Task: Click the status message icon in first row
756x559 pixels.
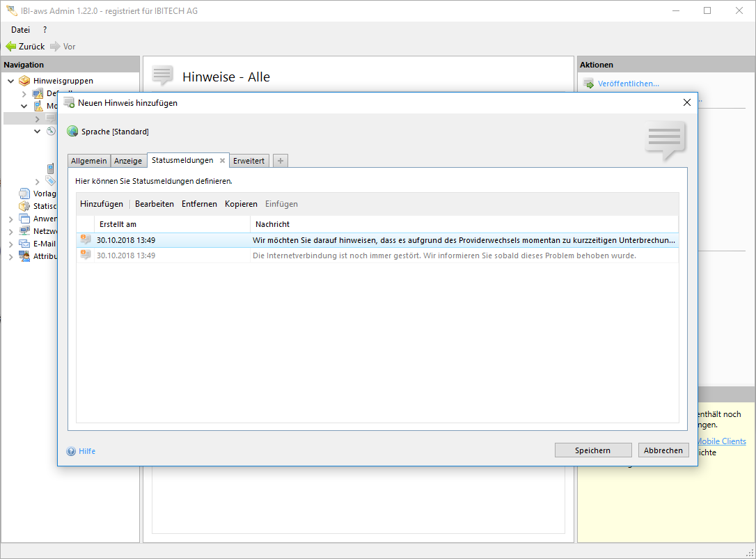Action: pos(86,240)
